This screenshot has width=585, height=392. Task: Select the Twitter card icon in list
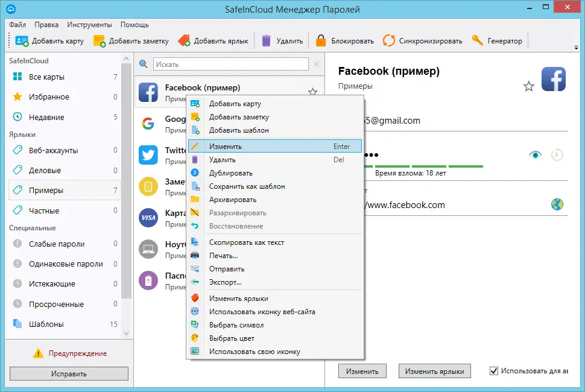tap(148, 155)
